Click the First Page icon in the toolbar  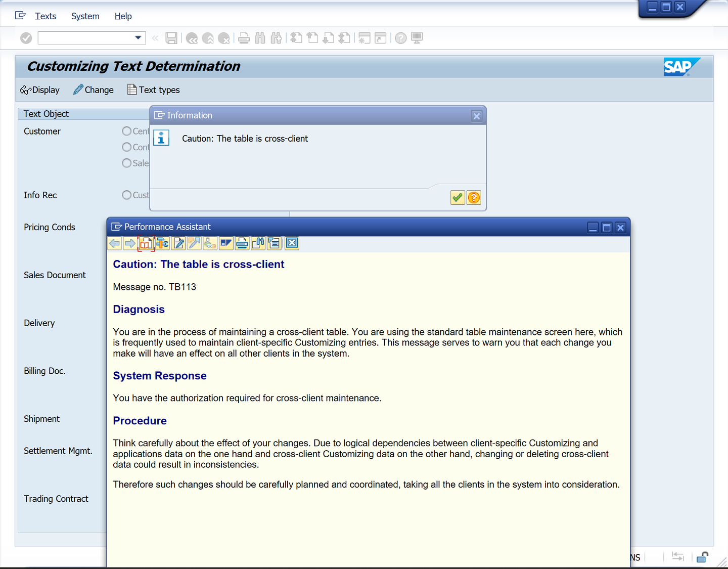click(x=296, y=38)
